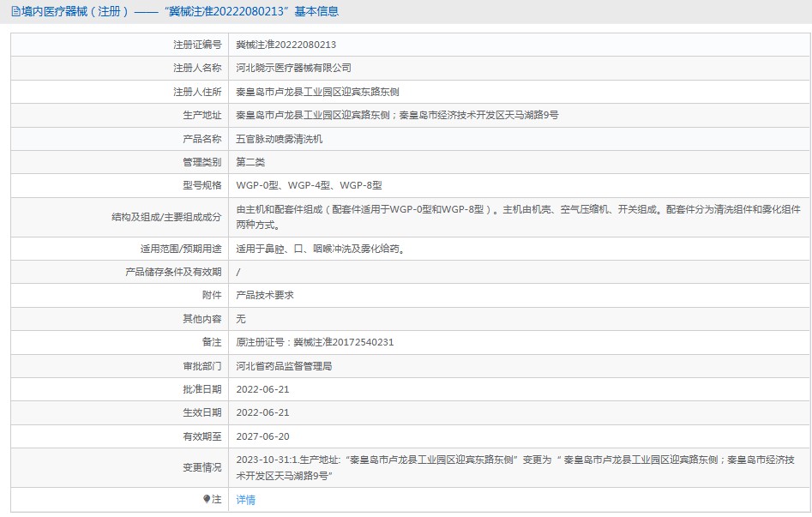Select the 批准日期 date value

pos(262,389)
